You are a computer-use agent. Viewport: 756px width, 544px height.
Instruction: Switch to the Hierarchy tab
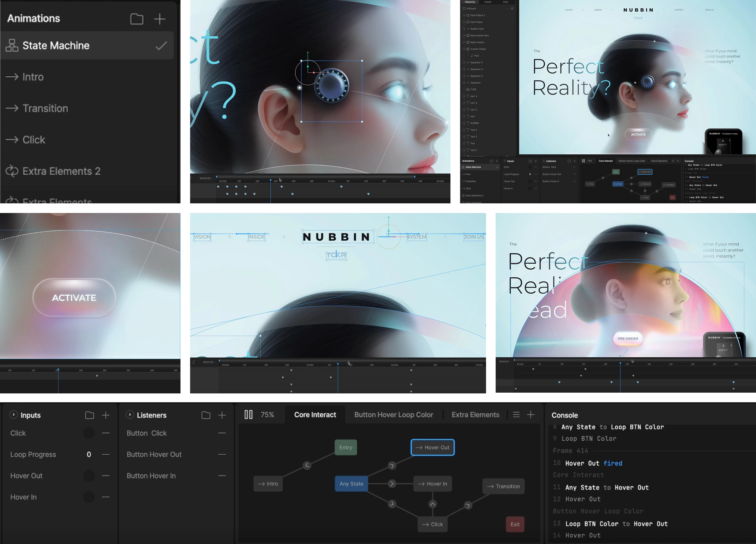(470, 2)
